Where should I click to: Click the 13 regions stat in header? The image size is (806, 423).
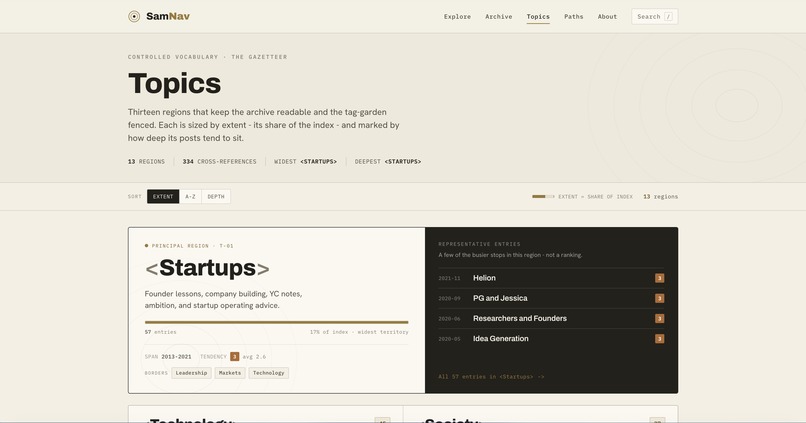pos(146,161)
